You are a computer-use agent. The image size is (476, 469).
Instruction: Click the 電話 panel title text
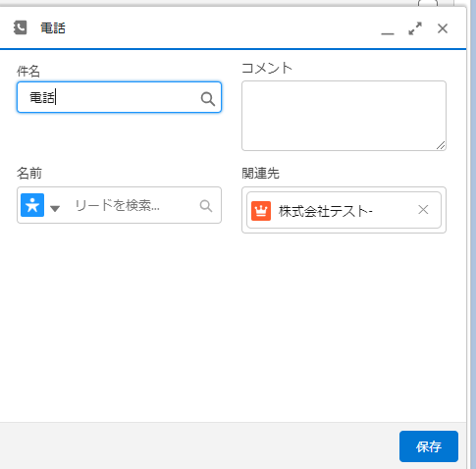pos(53,28)
